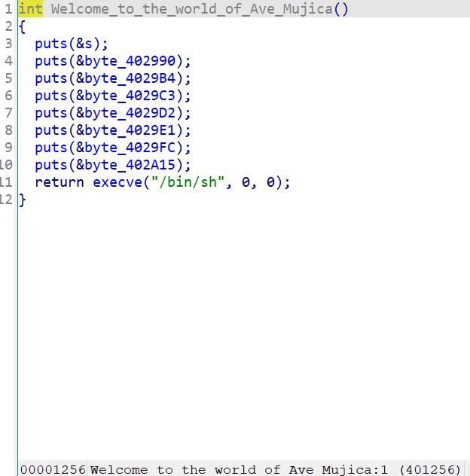470x476 pixels.
Task: Click the highlighted "int" return type keyword
Action: click(30, 9)
